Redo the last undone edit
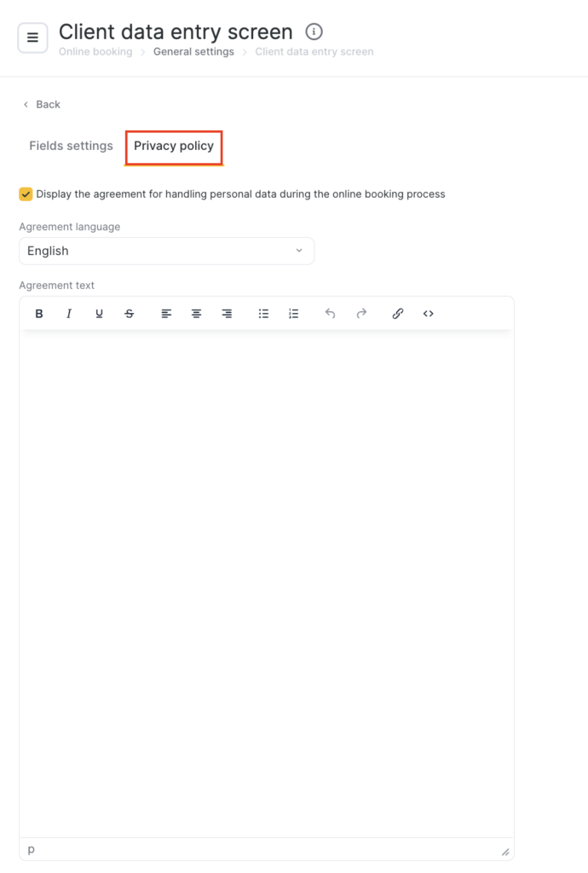588x873 pixels. [361, 314]
